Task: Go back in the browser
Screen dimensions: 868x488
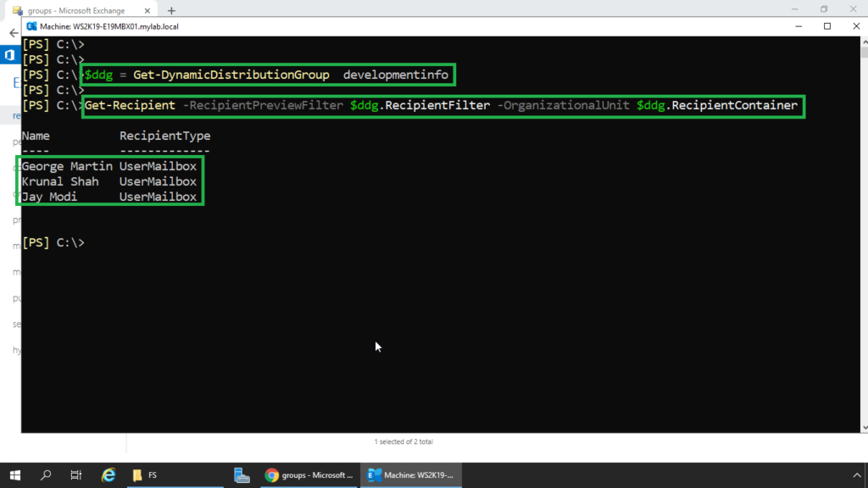Action: [x=14, y=33]
